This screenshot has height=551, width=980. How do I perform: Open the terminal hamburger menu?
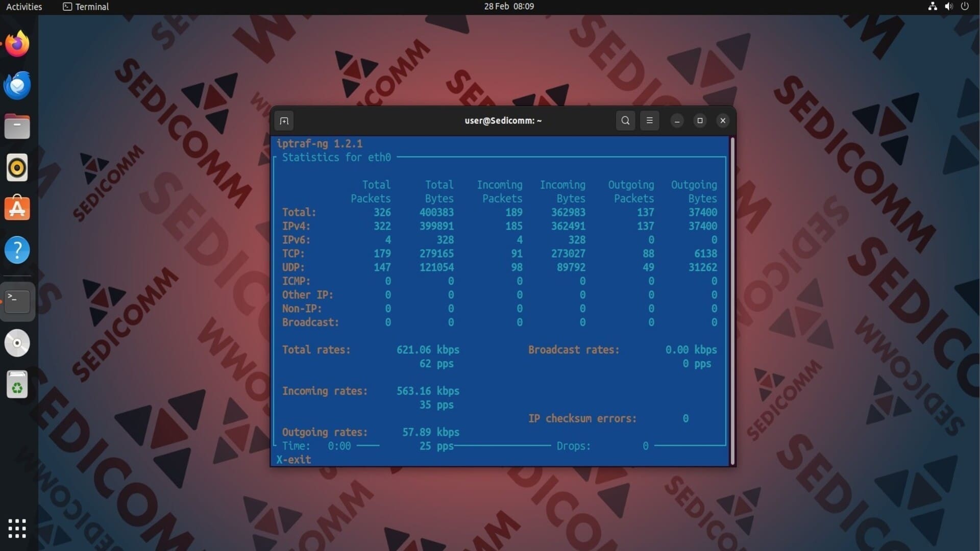click(649, 121)
